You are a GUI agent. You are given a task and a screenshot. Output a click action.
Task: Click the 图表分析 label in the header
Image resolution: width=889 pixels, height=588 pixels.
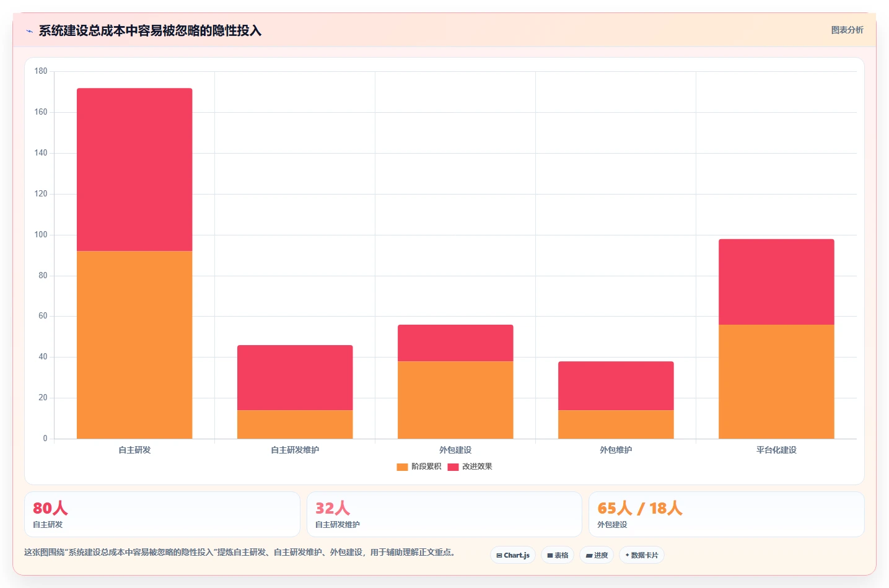[x=847, y=30]
